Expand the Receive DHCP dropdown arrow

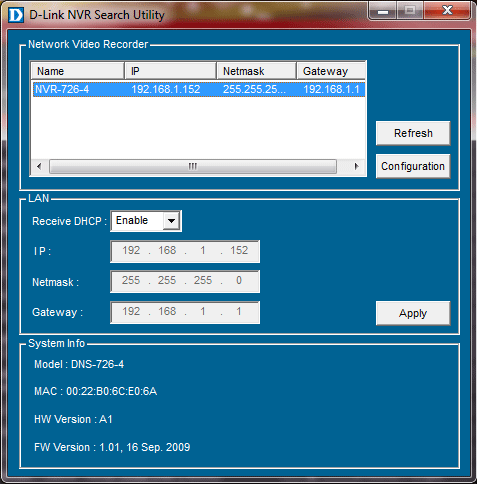(171, 221)
